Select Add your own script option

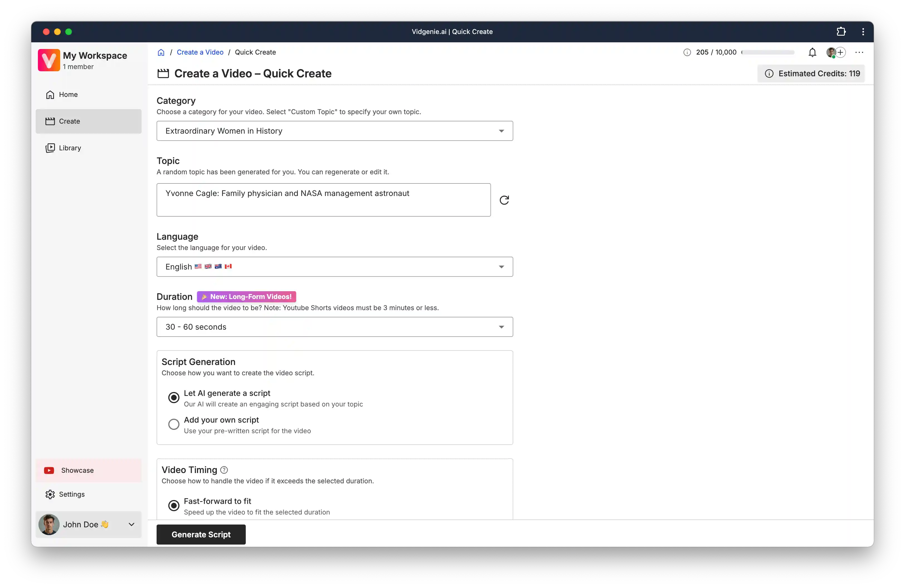[x=174, y=424]
